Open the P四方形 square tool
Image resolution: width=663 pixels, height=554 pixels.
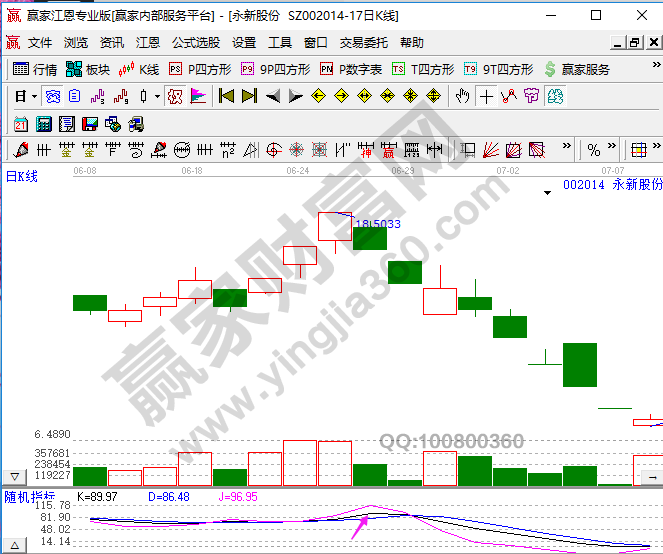(201, 70)
